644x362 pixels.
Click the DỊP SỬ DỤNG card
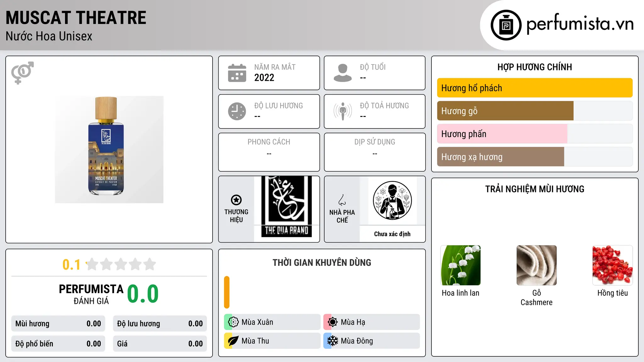click(x=375, y=152)
